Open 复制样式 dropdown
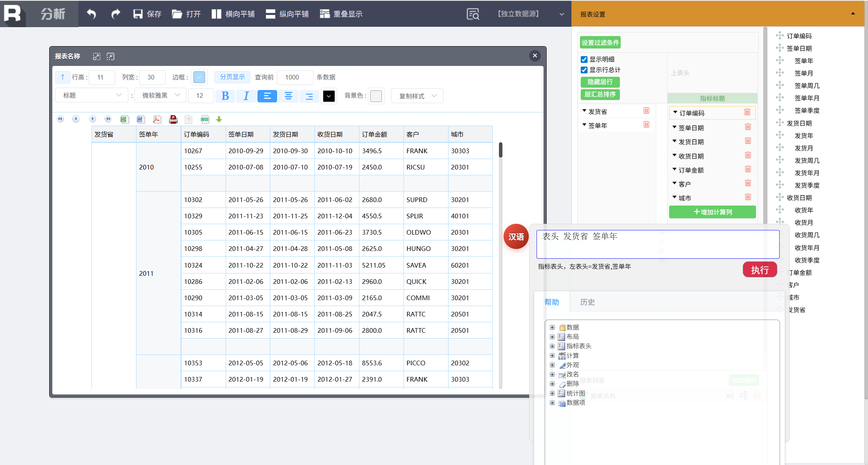 (x=417, y=96)
